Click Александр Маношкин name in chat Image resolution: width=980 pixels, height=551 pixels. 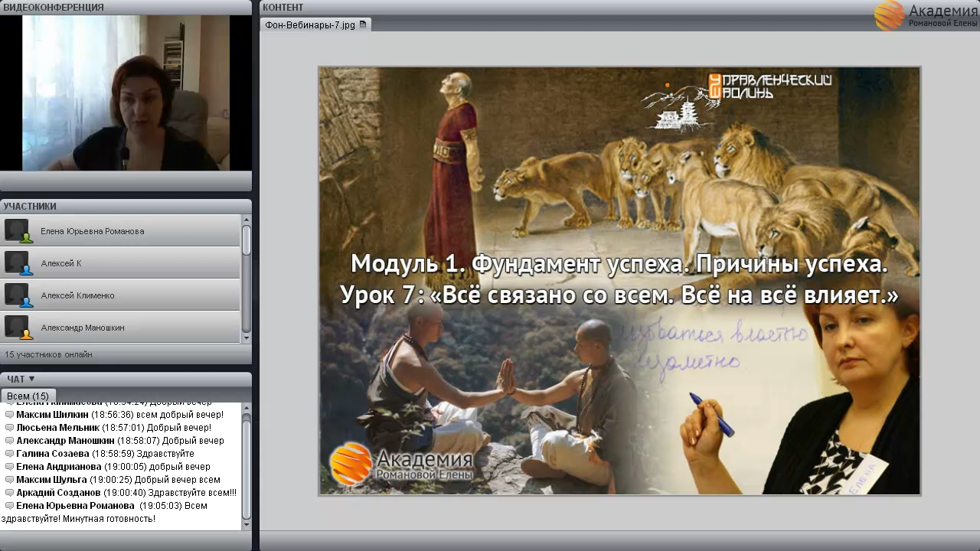click(65, 441)
